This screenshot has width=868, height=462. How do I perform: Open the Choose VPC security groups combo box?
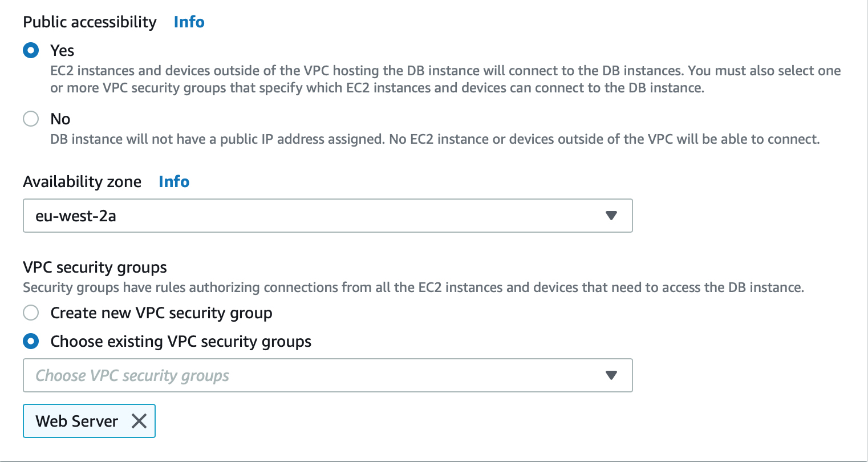328,375
